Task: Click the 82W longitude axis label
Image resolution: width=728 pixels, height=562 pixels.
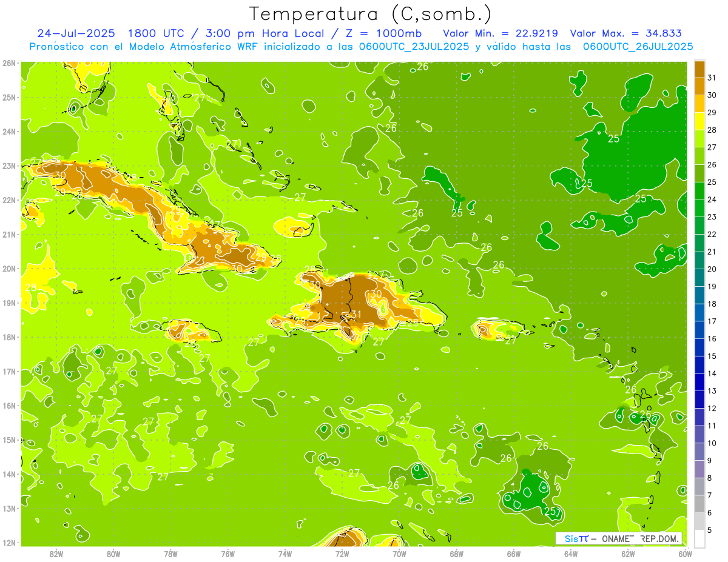Action: 56,553
